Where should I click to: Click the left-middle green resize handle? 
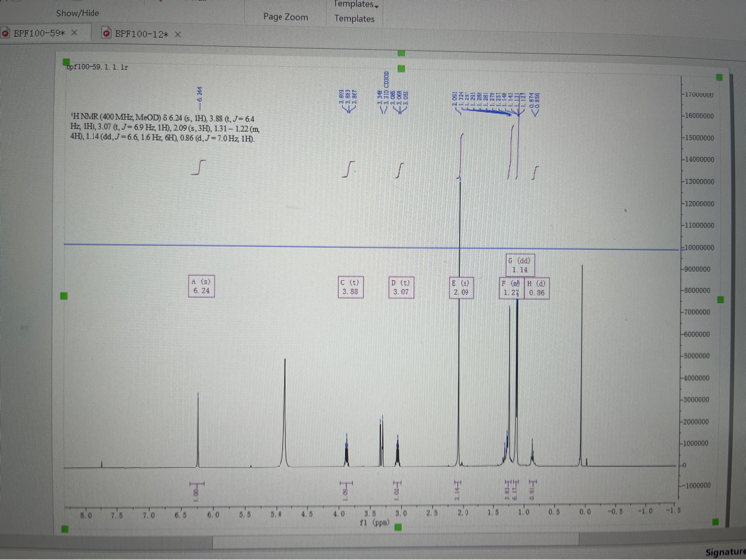tap(66, 296)
